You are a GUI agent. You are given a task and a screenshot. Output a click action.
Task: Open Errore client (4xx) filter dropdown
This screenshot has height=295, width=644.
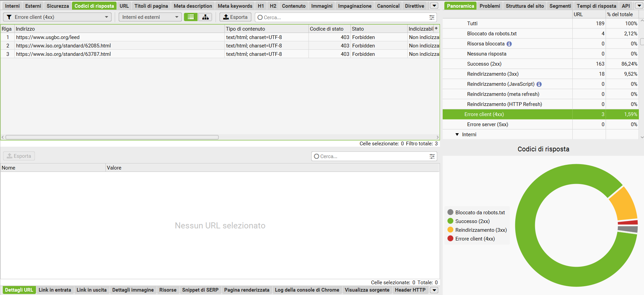pos(57,17)
